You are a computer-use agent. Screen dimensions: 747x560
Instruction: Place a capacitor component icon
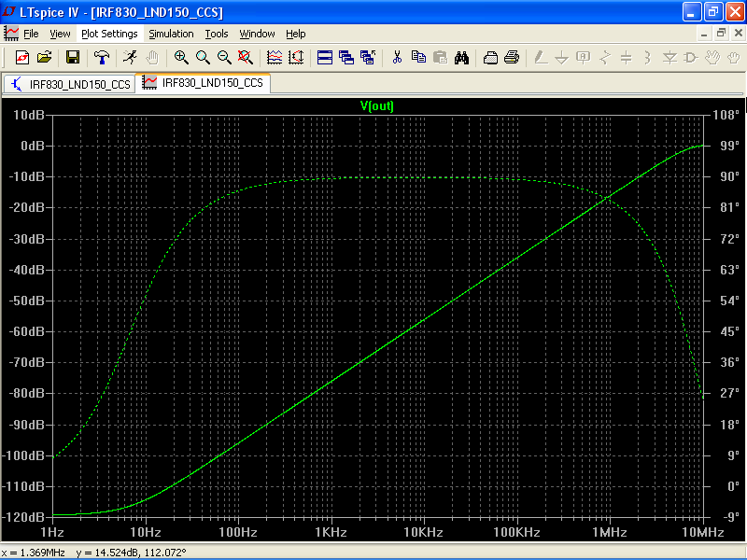(627, 58)
